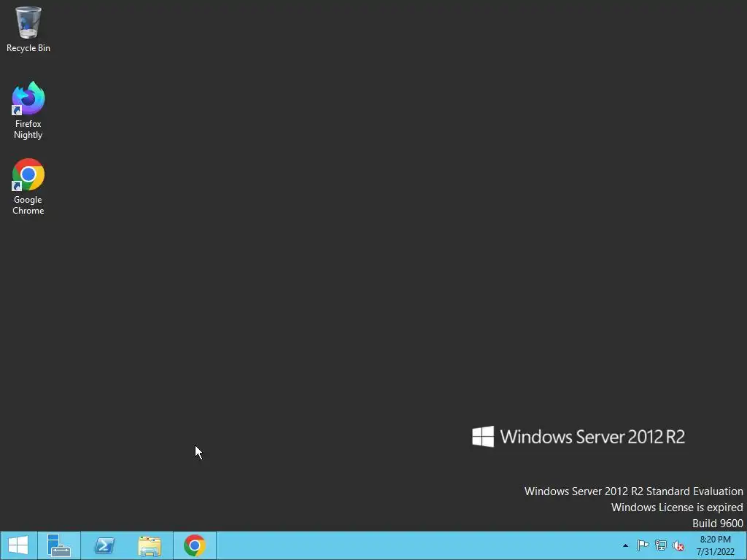The height and width of the screenshot is (560, 747).
Task: Click the Firefox Nightly label text
Action: (28, 129)
